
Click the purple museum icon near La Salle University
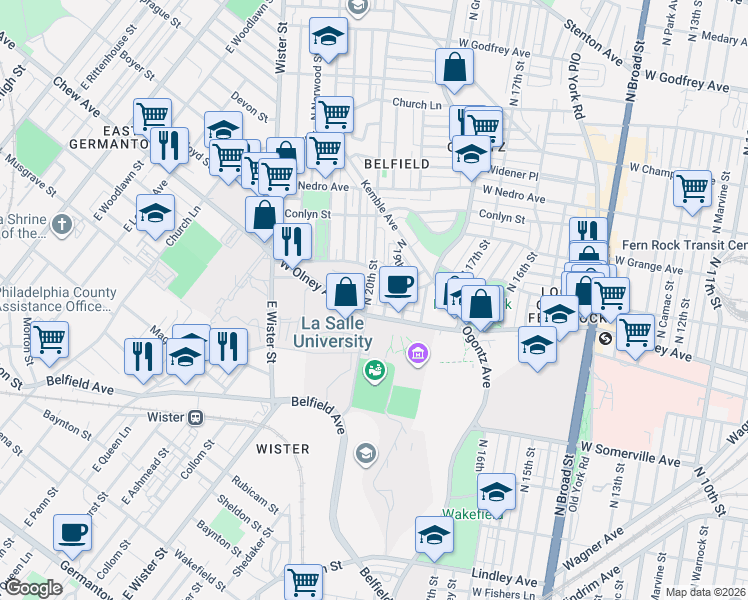pos(418,354)
